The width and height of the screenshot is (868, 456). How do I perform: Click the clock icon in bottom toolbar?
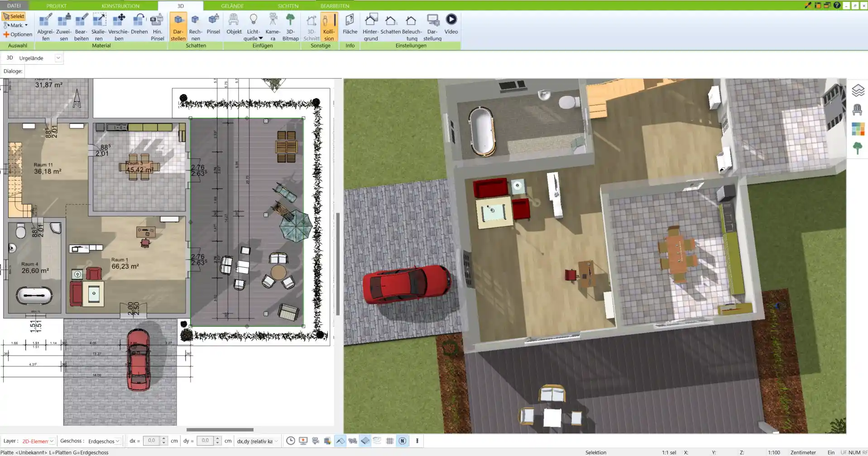pyautogui.click(x=291, y=441)
